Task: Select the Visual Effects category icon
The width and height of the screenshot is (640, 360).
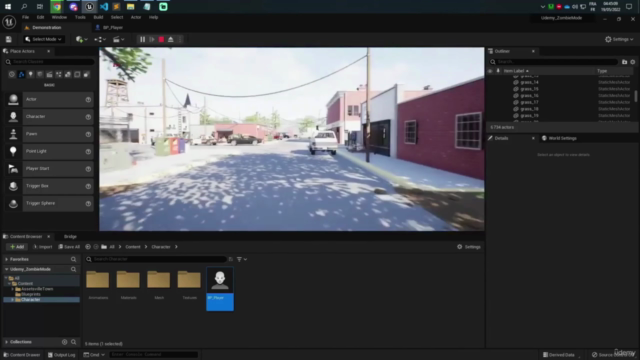Action: 59,75
